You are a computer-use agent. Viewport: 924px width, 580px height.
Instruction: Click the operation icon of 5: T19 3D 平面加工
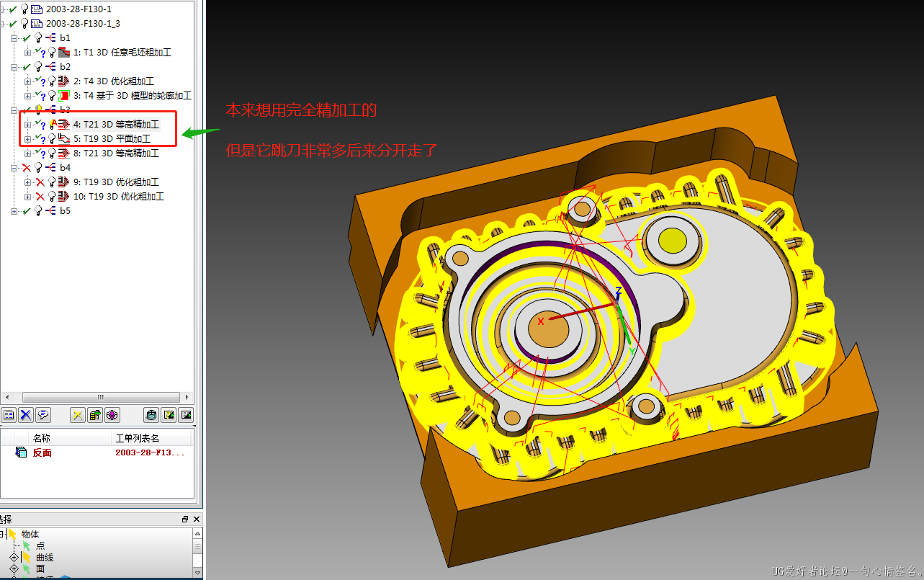[x=64, y=139]
